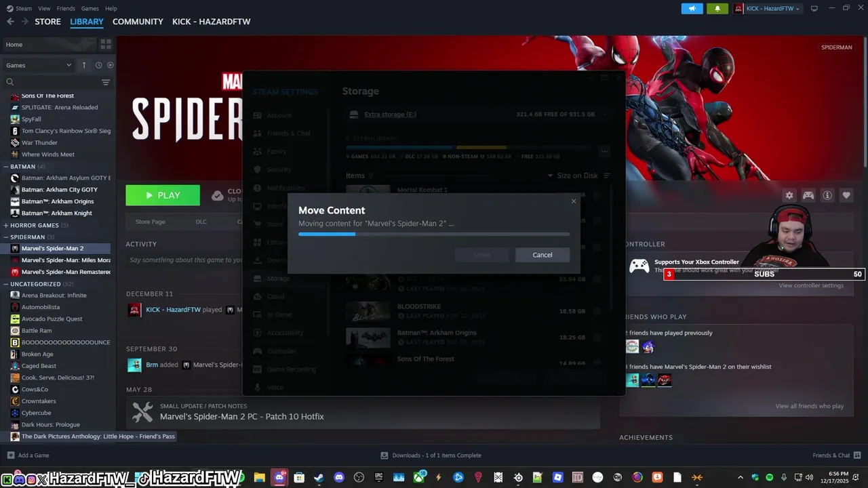Select Marvel's Spider-Man 2 in library list

click(x=58, y=249)
